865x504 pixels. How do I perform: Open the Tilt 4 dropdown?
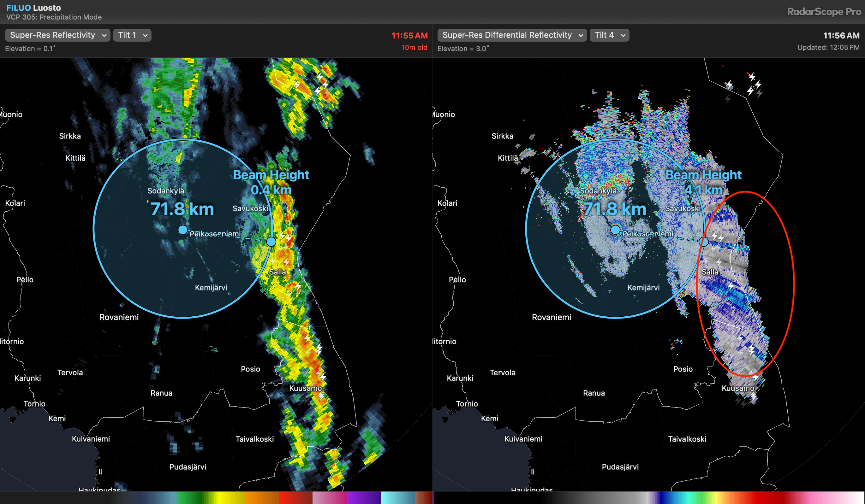(x=609, y=35)
